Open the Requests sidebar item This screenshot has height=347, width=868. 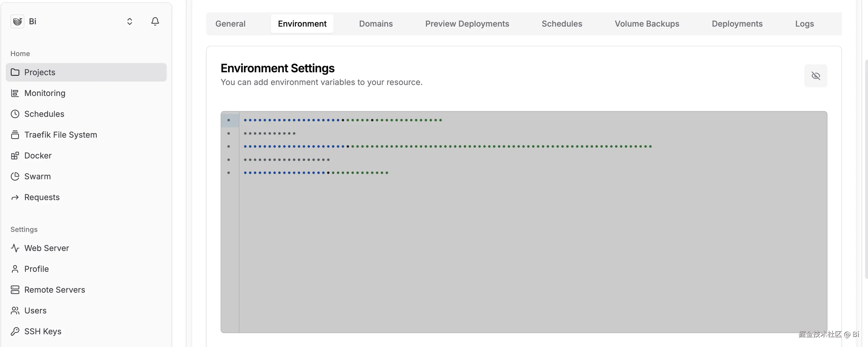pyautogui.click(x=42, y=198)
